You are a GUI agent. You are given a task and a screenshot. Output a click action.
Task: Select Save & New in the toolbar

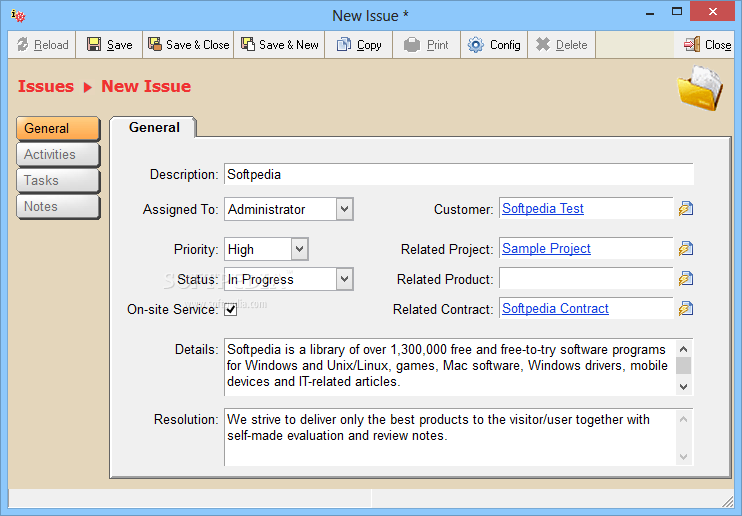coord(279,45)
